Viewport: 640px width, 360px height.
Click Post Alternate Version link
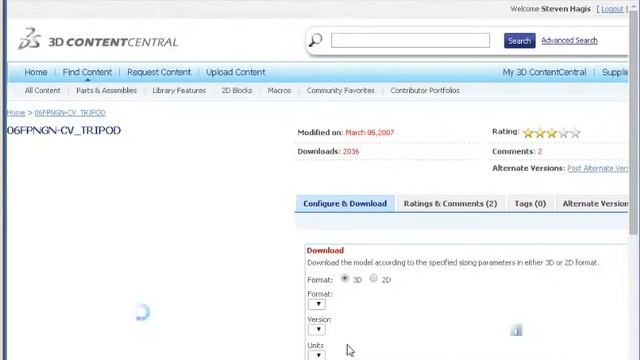pos(598,168)
